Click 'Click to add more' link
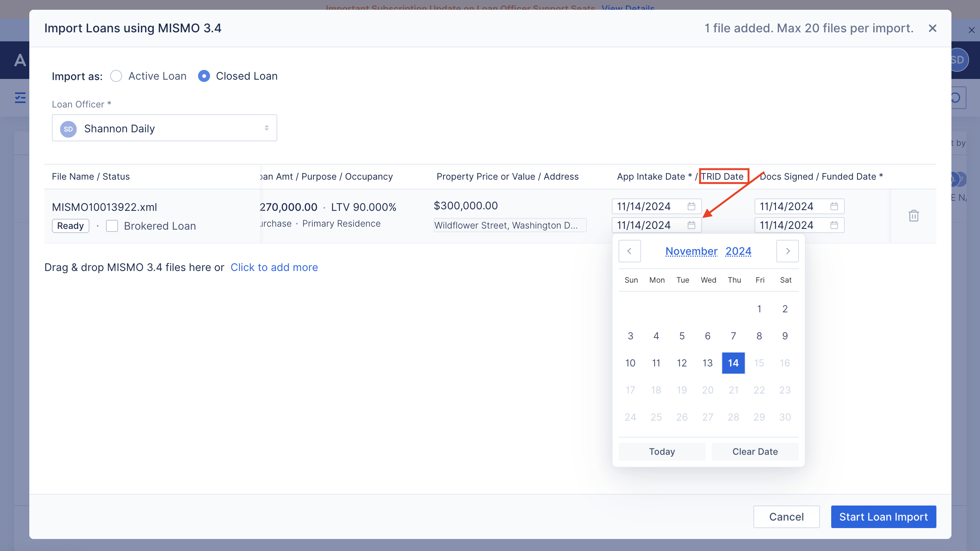Viewport: 980px width, 551px height. (274, 268)
